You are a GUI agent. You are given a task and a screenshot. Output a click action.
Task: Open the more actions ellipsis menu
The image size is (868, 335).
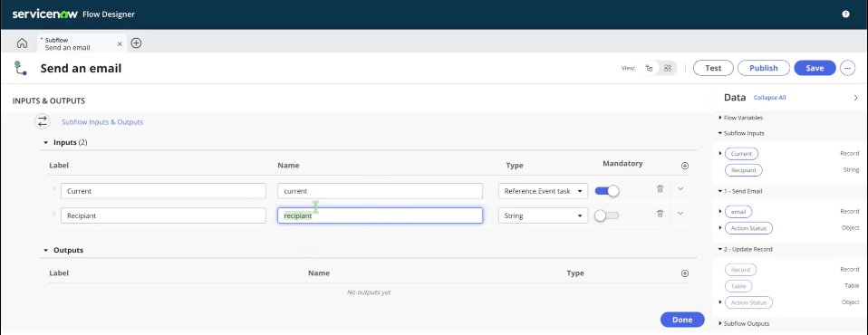coord(847,68)
